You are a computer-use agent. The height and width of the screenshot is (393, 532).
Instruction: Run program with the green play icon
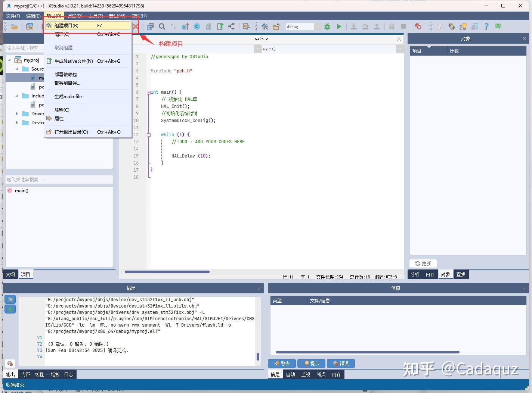pos(339,26)
